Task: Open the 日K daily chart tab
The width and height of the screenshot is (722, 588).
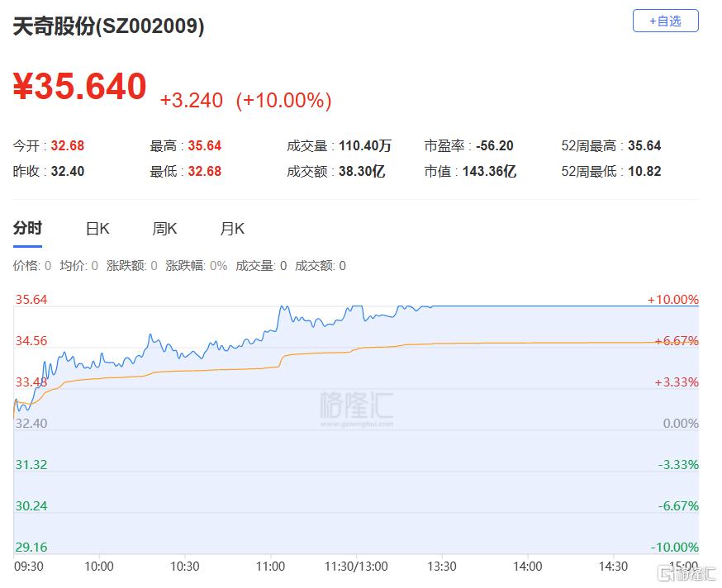Action: tap(97, 229)
